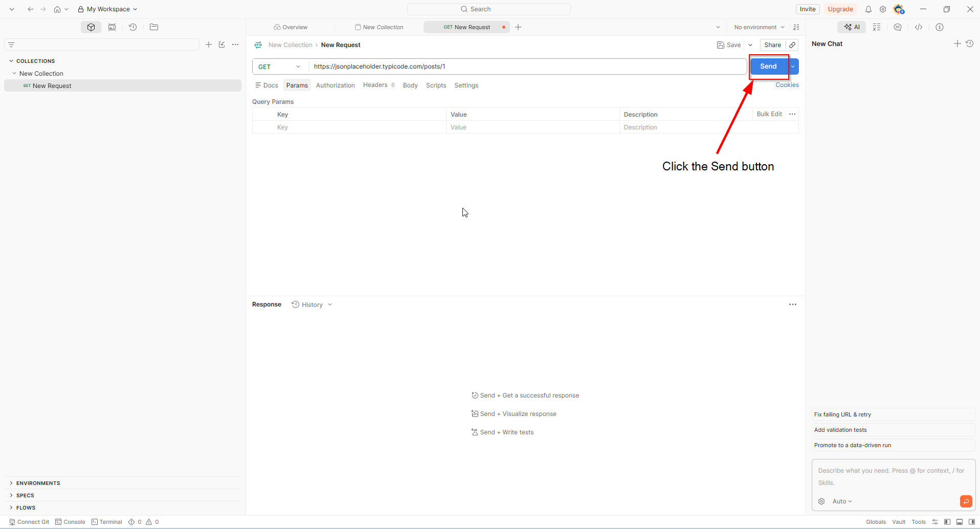This screenshot has height=529, width=980.
Task: Open the Collections sidebar icon
Action: pos(91,27)
